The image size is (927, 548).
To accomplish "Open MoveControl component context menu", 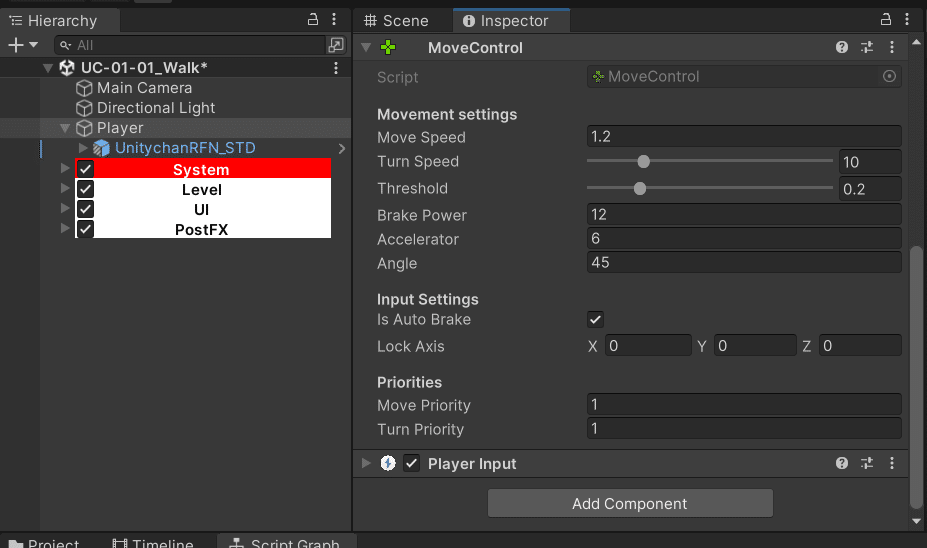I will (x=892, y=47).
